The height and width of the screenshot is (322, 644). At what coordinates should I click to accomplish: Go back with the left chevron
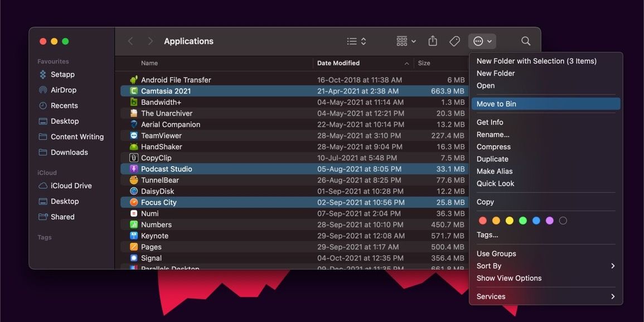(x=130, y=41)
